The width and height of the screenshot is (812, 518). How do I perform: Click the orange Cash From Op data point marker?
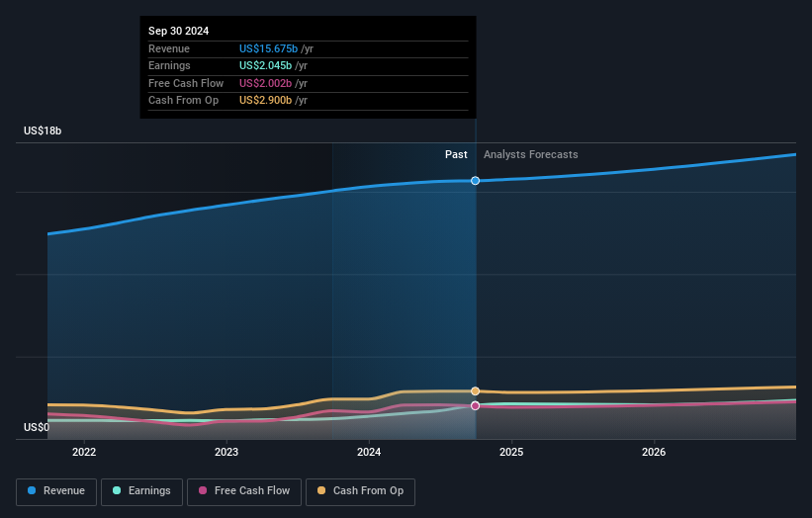(x=475, y=391)
